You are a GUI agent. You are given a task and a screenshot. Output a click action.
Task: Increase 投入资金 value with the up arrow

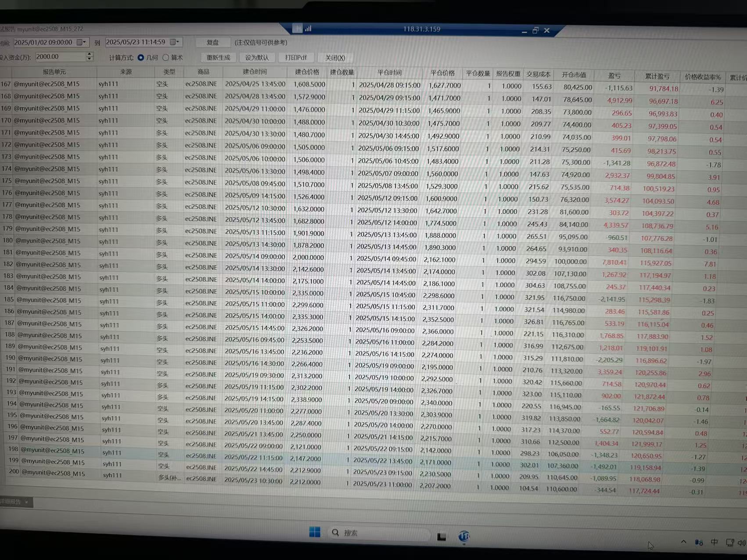[x=90, y=54]
